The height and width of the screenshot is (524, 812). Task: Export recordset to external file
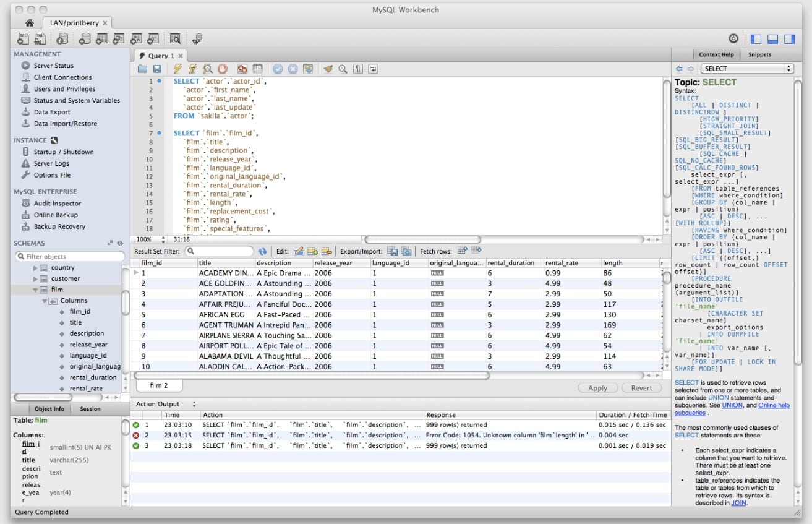tap(392, 251)
